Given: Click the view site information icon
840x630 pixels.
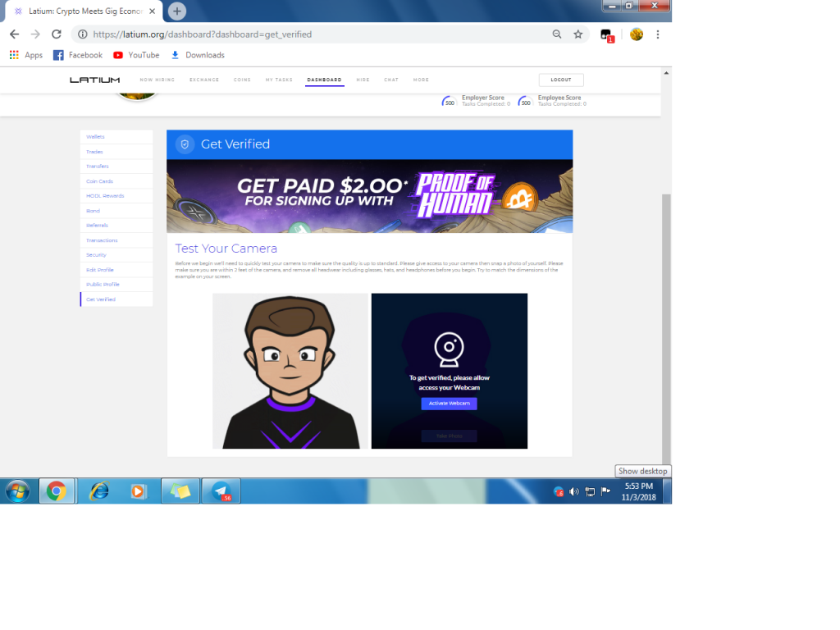Looking at the screenshot, I should tap(83, 34).
